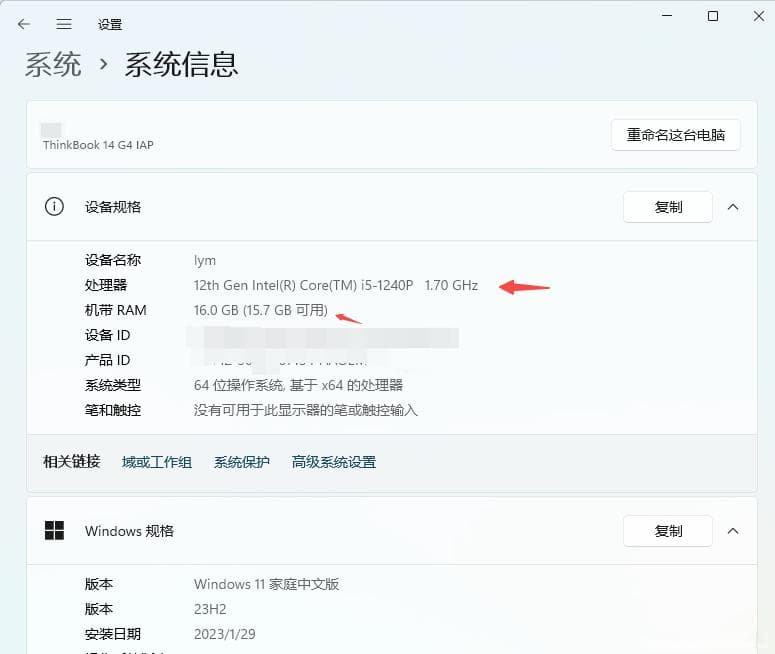Open the hamburger navigation menu
The height and width of the screenshot is (654, 775).
click(x=64, y=24)
